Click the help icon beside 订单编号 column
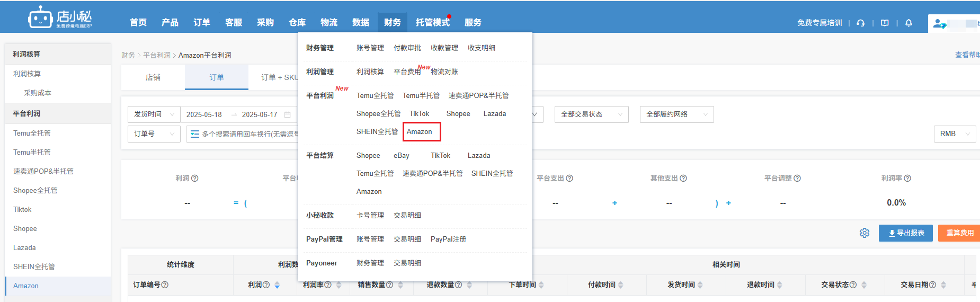Viewport: 980px width, 302px height. coord(165,285)
